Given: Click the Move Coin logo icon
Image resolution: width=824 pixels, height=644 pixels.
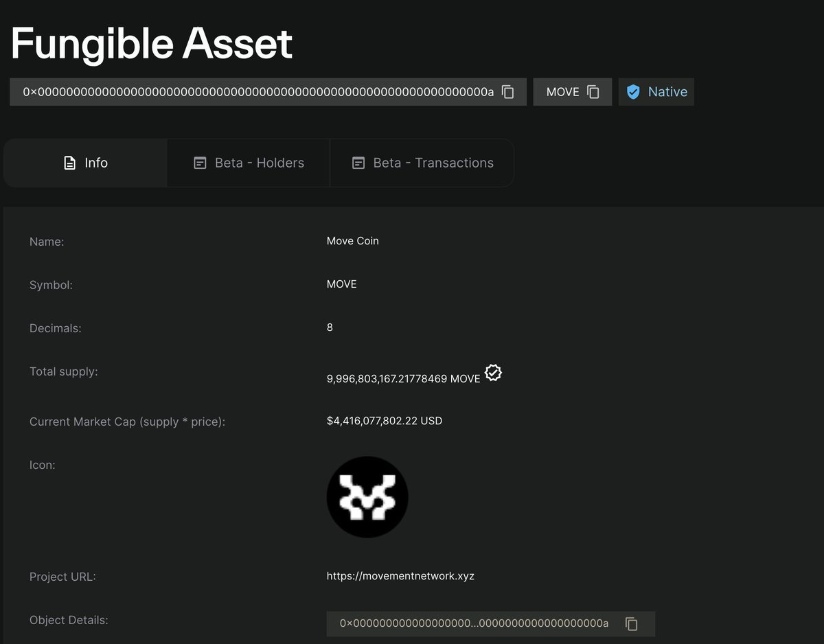Looking at the screenshot, I should coord(367,497).
